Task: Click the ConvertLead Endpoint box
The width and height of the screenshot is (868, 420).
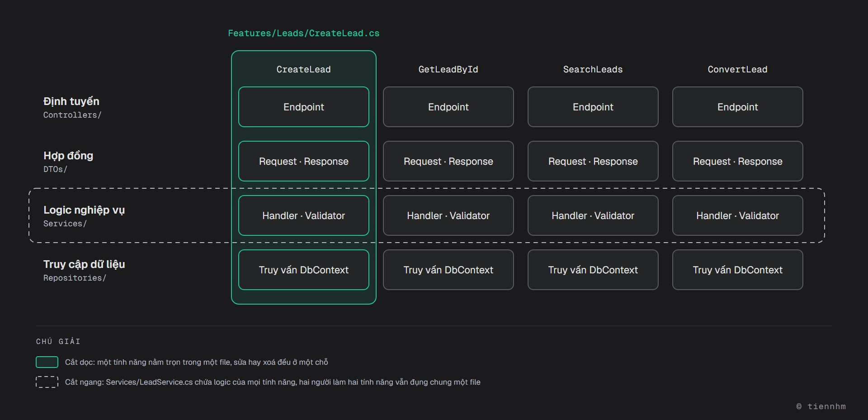Action: click(x=738, y=107)
